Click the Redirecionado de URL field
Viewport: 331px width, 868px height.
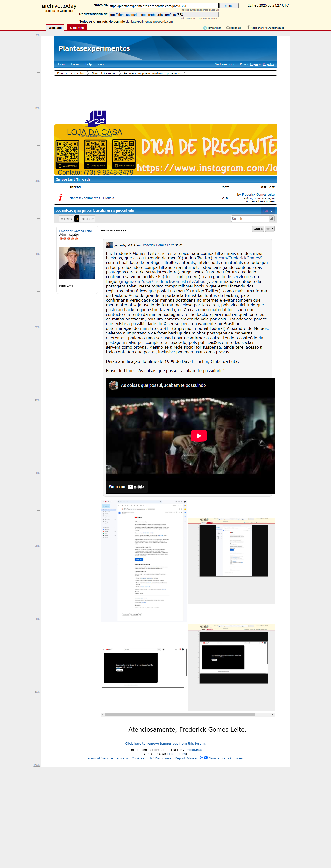point(164,15)
